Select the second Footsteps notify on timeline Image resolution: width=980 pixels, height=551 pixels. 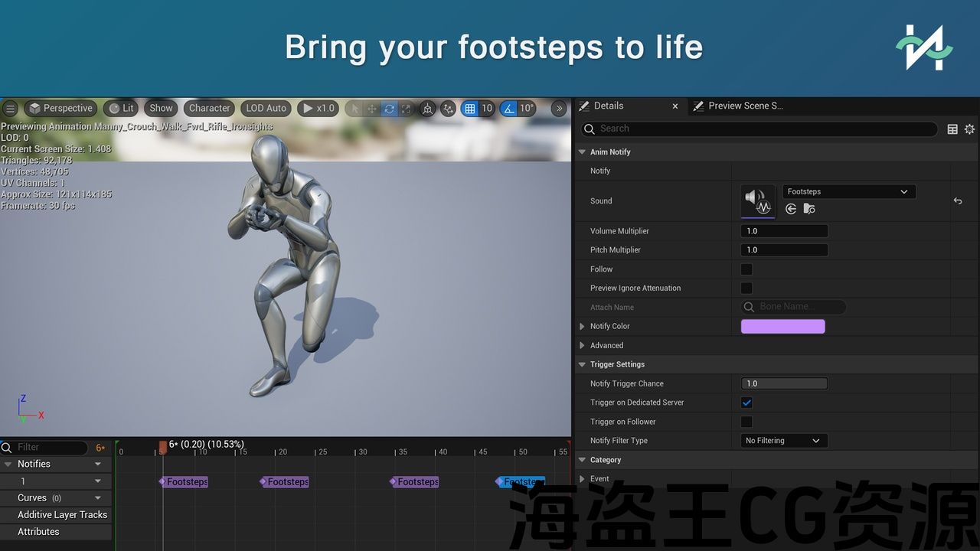[x=286, y=482]
